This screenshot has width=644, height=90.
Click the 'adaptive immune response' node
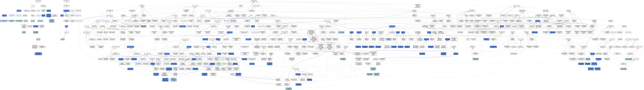(322, 26)
